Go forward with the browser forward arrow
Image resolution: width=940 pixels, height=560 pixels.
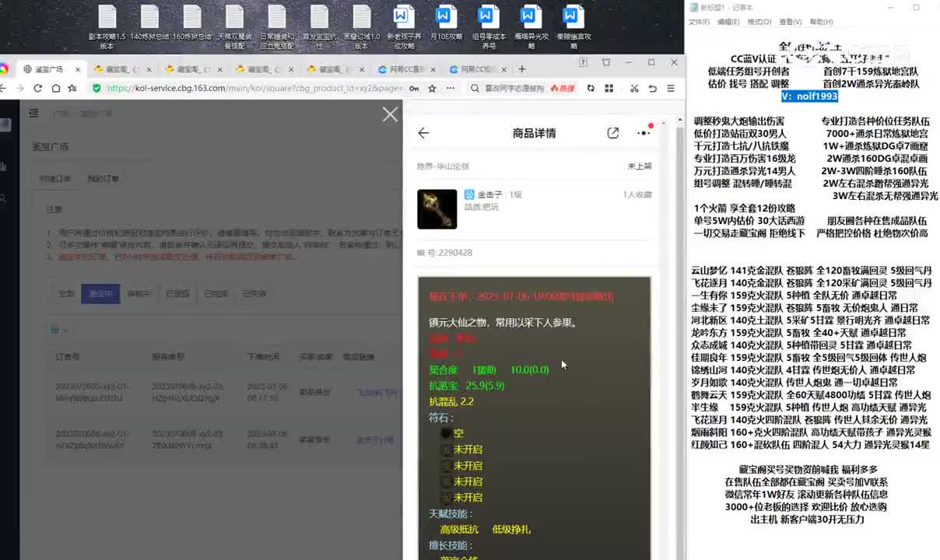pyautogui.click(x=19, y=89)
